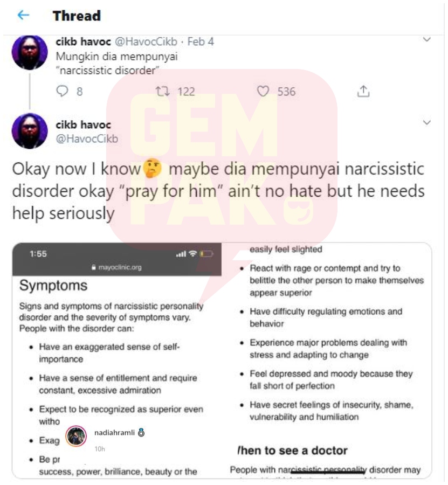Open the right screenshot about seeing a doctor
This screenshot has width=448, height=485.
(x=327, y=361)
